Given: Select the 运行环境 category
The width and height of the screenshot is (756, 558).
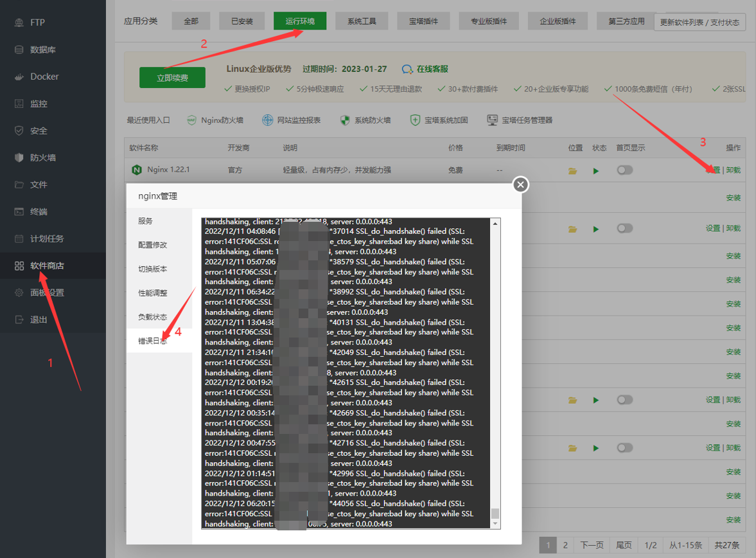Looking at the screenshot, I should click(x=300, y=21).
